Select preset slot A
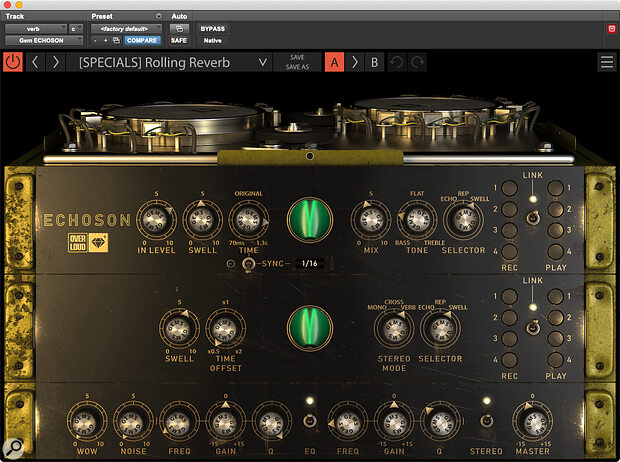Screen dimensions: 620x462 point(335,62)
